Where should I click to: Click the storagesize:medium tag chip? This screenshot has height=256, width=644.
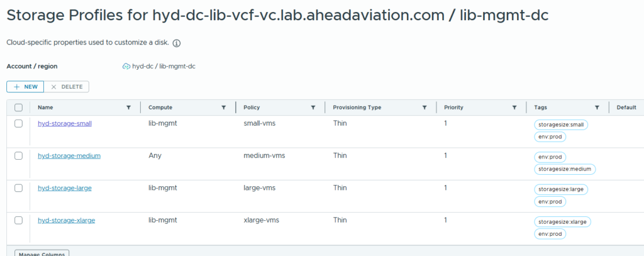(x=565, y=169)
